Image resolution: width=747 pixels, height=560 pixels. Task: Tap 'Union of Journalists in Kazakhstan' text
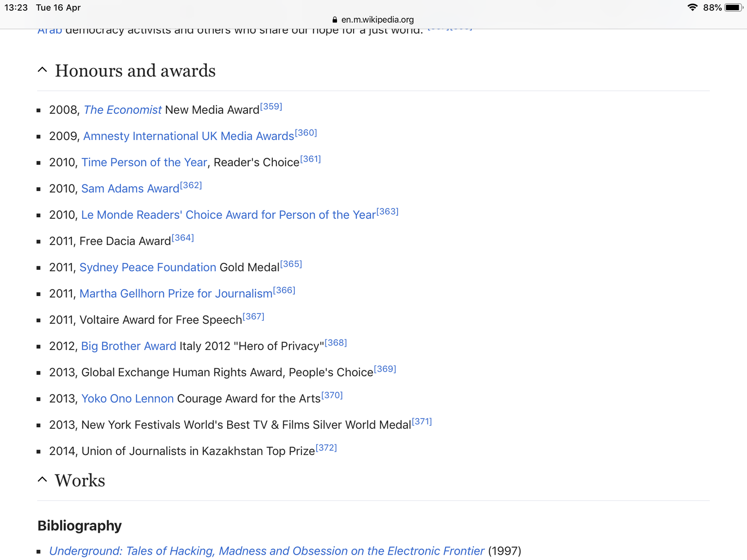coord(172,451)
